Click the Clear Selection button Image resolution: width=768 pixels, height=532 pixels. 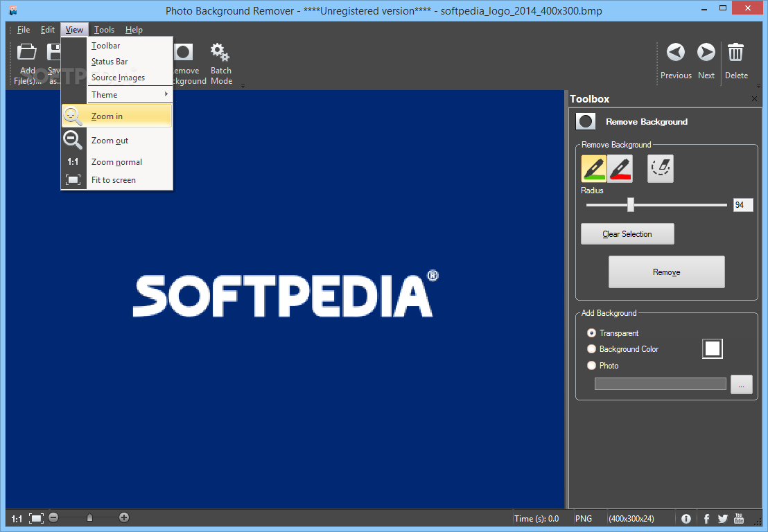(627, 234)
